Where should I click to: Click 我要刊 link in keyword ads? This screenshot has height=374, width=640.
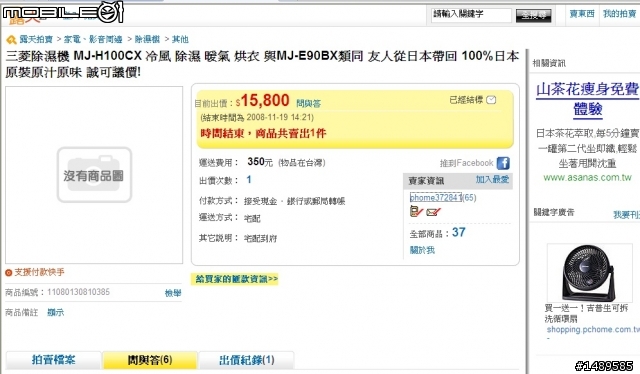[627, 214]
